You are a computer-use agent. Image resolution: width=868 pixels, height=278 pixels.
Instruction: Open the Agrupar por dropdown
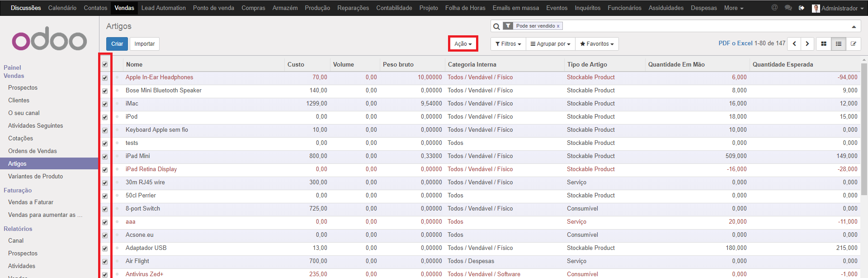tap(550, 44)
